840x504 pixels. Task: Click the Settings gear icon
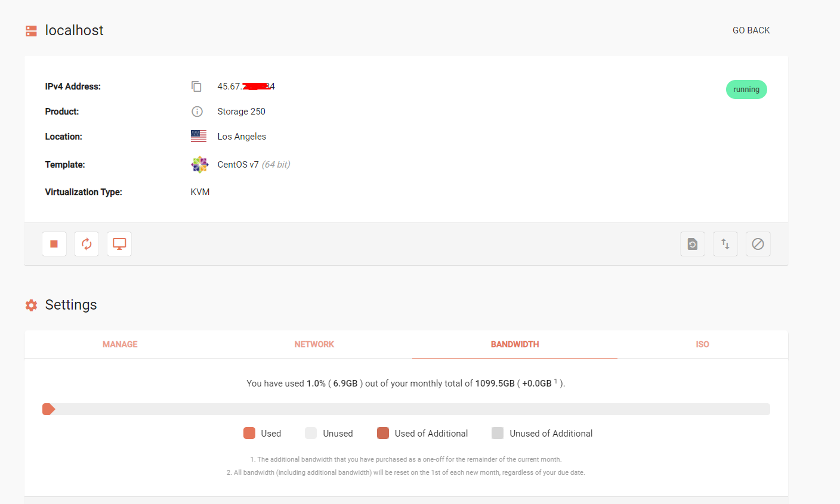click(32, 305)
